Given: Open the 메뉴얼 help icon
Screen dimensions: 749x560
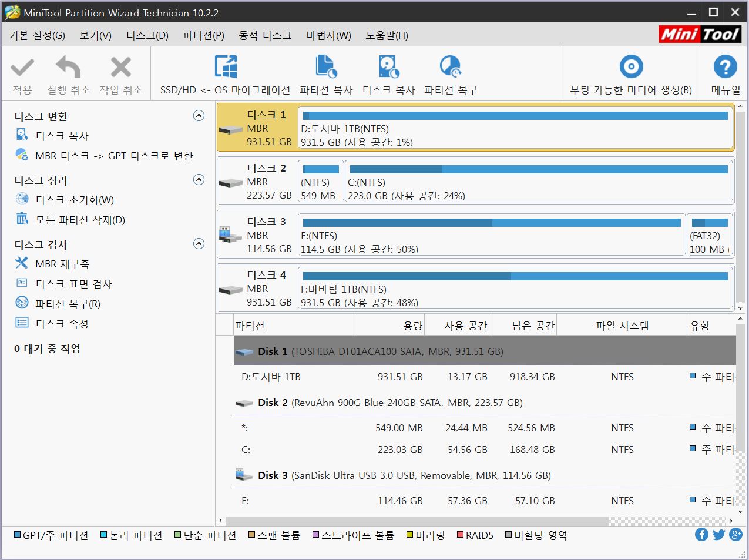Looking at the screenshot, I should click(x=725, y=66).
